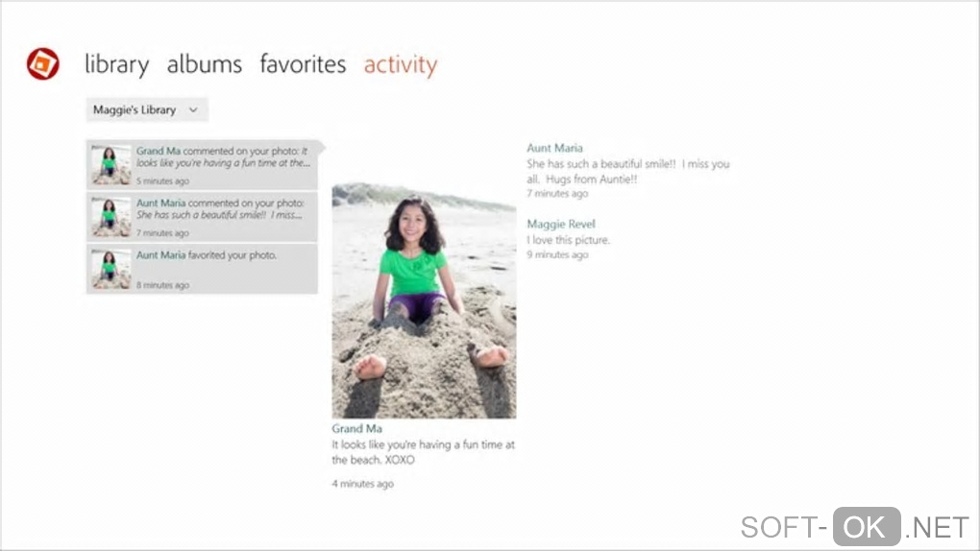Click Maggie Revel commenter name

coord(561,224)
